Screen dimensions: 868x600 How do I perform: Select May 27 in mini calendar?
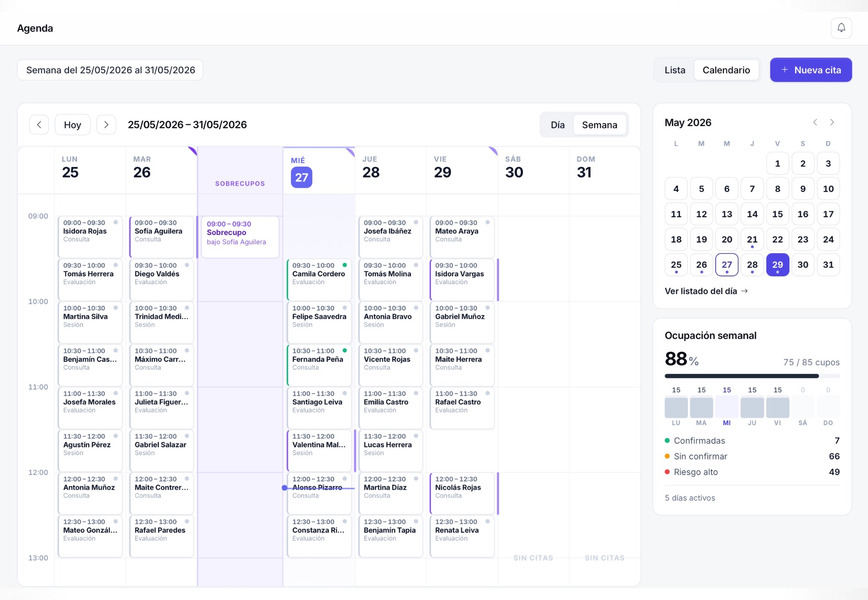point(727,265)
